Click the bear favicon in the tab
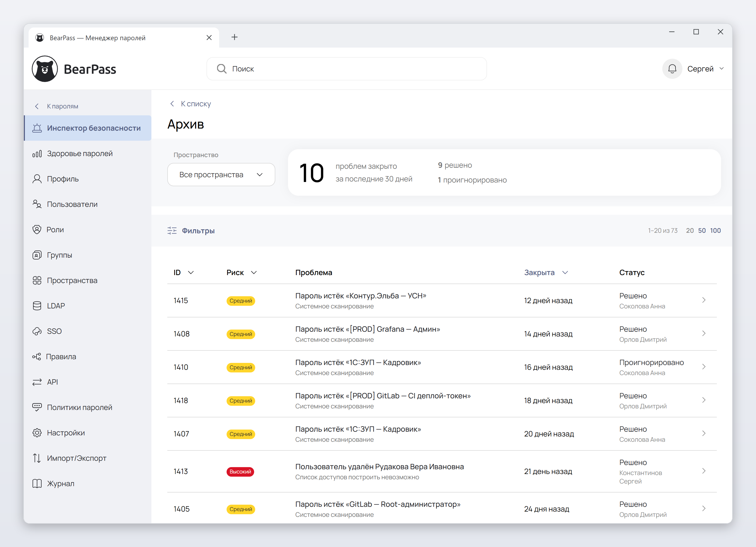 click(40, 38)
